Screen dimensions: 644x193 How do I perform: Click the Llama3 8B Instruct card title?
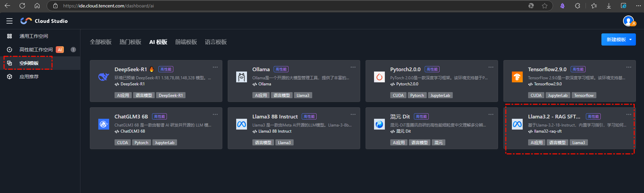coord(275,116)
